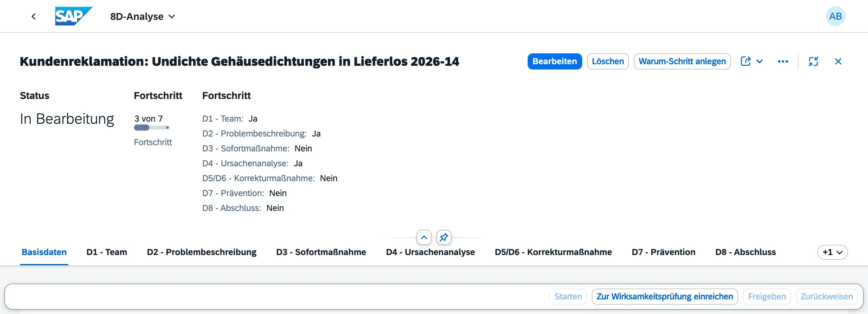The width and height of the screenshot is (868, 314).
Task: Click 'D4 - Ursachenanalyse:' header field label
Action: click(245, 163)
